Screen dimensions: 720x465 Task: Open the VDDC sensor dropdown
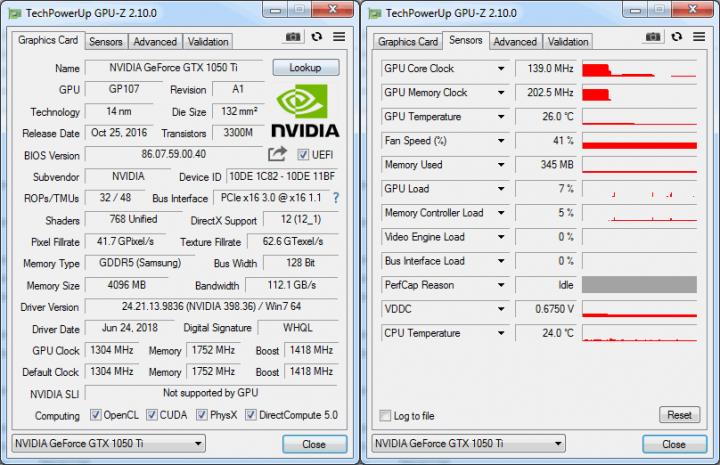501,309
